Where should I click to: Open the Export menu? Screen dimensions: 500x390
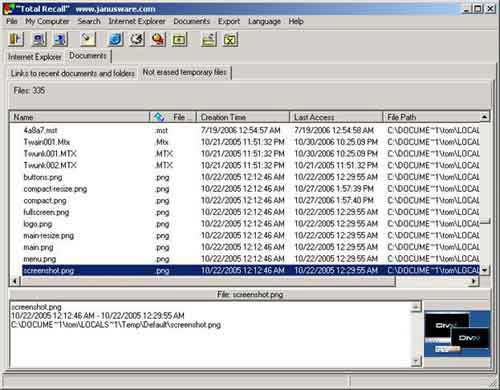229,21
